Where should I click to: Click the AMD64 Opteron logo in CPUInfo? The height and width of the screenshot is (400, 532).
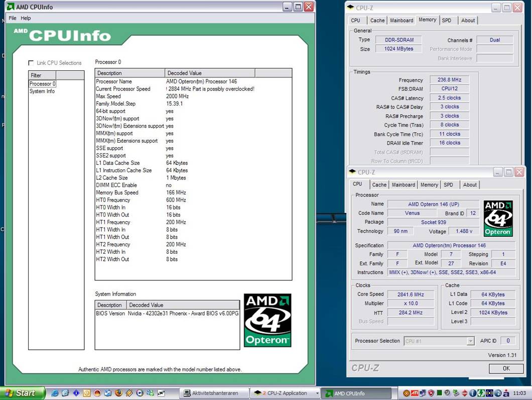point(268,320)
